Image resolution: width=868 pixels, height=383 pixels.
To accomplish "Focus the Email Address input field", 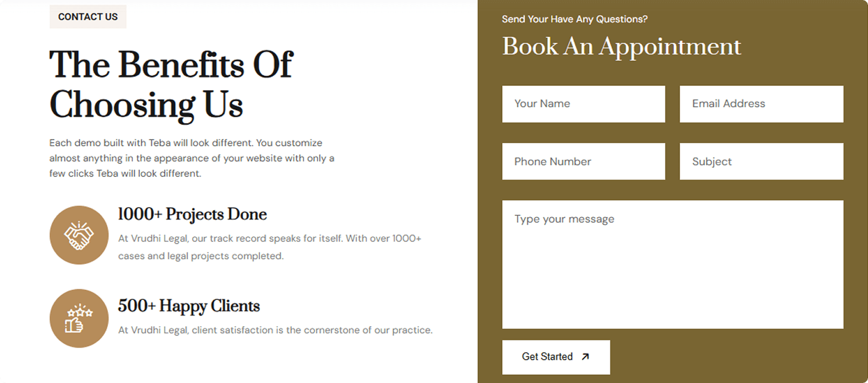I will pyautogui.click(x=761, y=104).
